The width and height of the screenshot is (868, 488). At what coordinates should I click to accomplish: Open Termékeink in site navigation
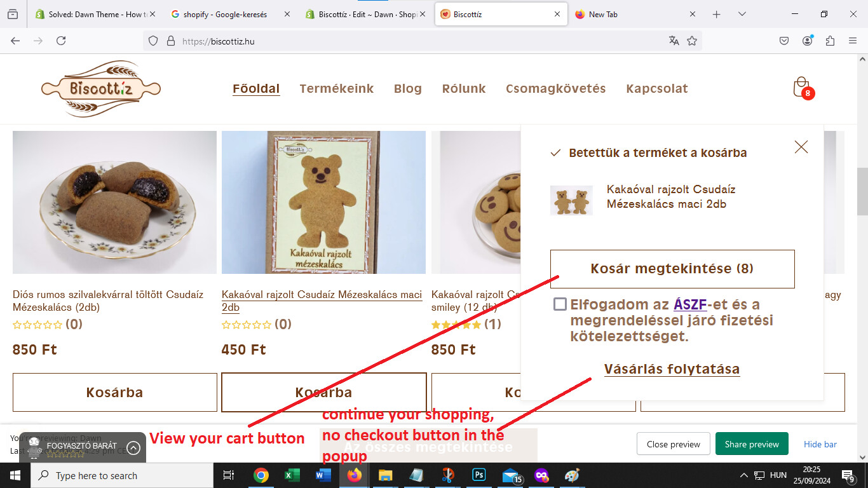pos(337,88)
